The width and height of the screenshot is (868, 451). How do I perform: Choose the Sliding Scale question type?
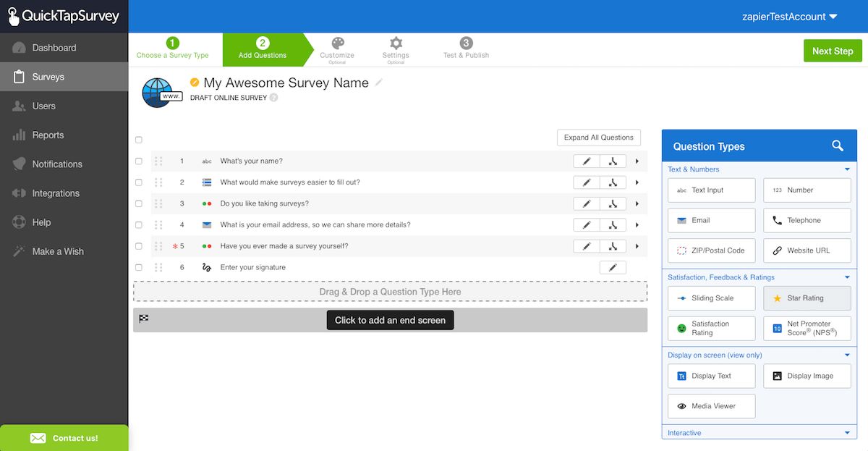pos(711,298)
